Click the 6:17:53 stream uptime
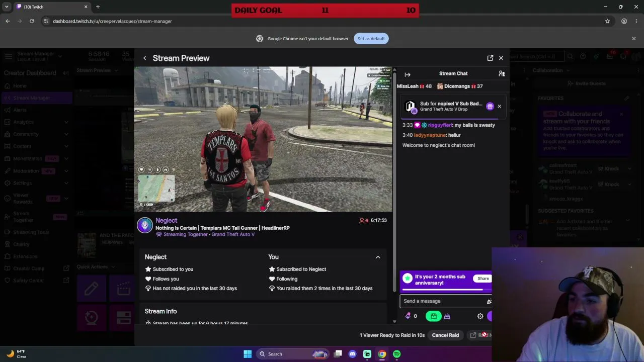The image size is (644, 362). (x=379, y=220)
